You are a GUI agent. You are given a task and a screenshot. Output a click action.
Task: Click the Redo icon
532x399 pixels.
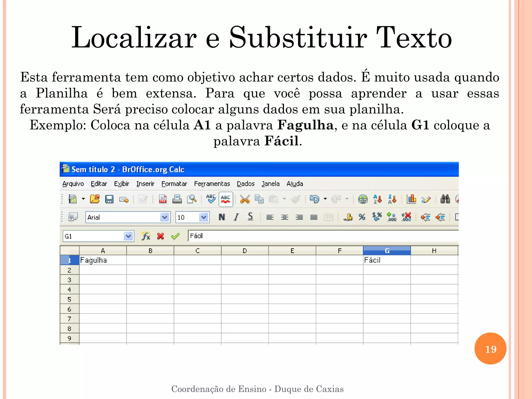click(x=336, y=199)
